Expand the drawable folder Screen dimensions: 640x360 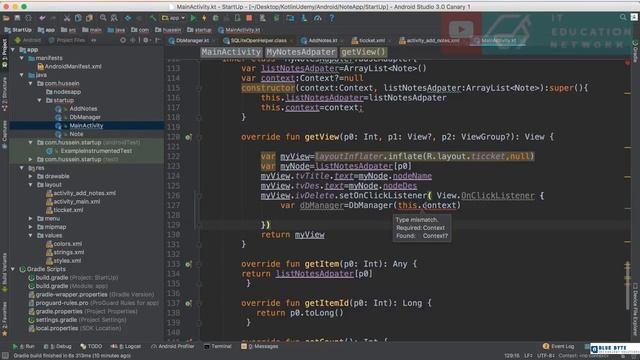tap(31, 176)
